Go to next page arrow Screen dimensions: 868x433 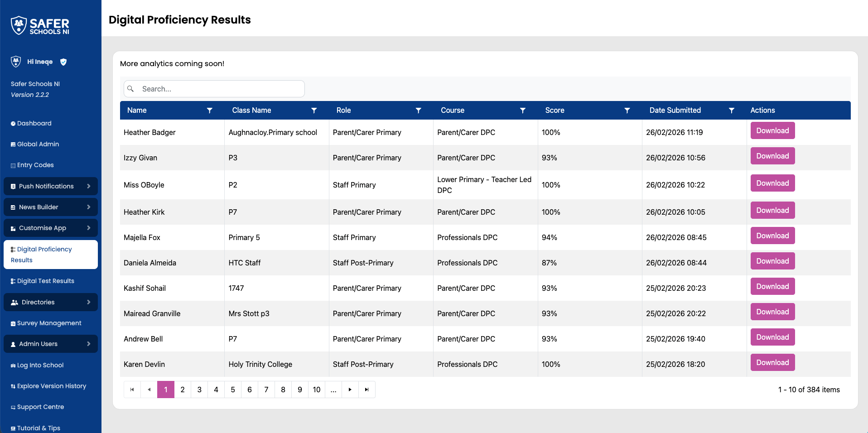tap(350, 390)
